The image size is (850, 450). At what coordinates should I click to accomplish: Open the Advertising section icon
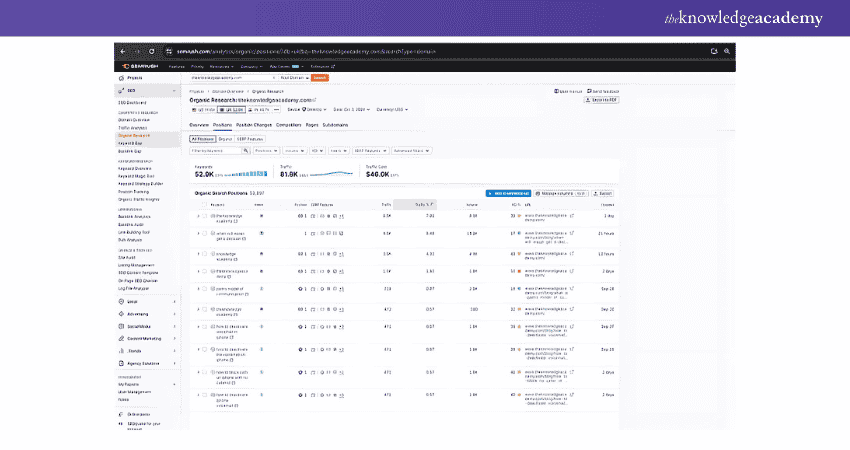click(x=123, y=312)
